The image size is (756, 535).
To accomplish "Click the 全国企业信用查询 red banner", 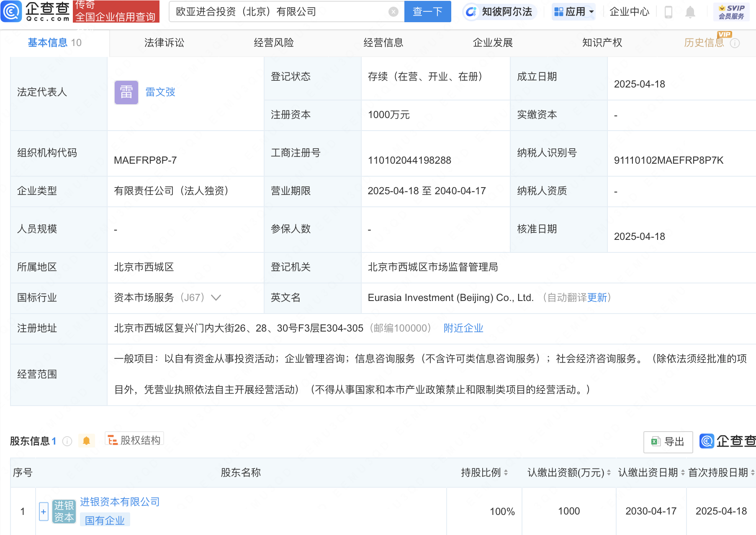I will point(116,12).
